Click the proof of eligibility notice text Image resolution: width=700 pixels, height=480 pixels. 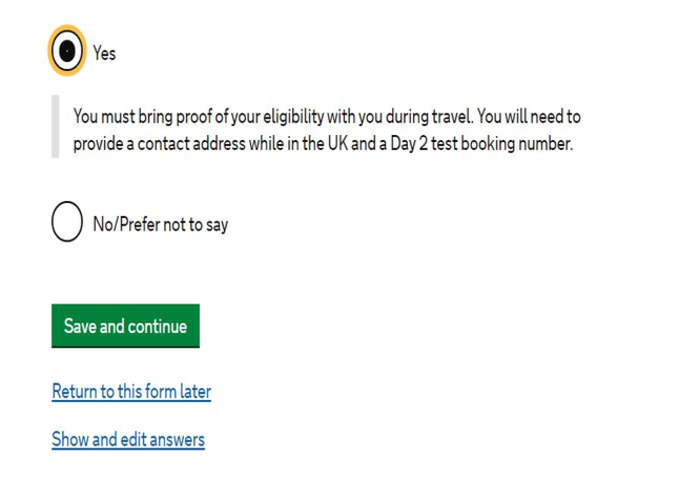[325, 129]
